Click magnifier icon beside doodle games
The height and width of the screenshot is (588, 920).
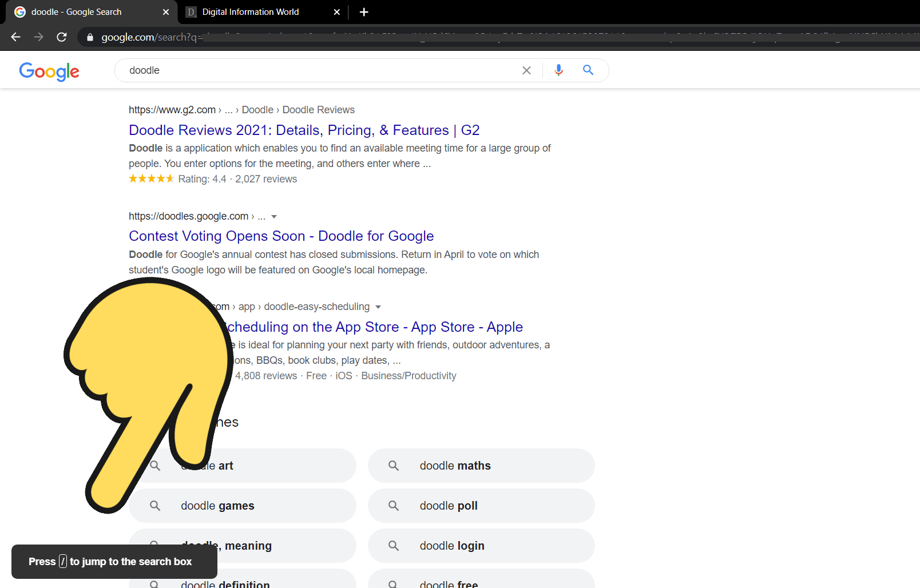pyautogui.click(x=155, y=506)
